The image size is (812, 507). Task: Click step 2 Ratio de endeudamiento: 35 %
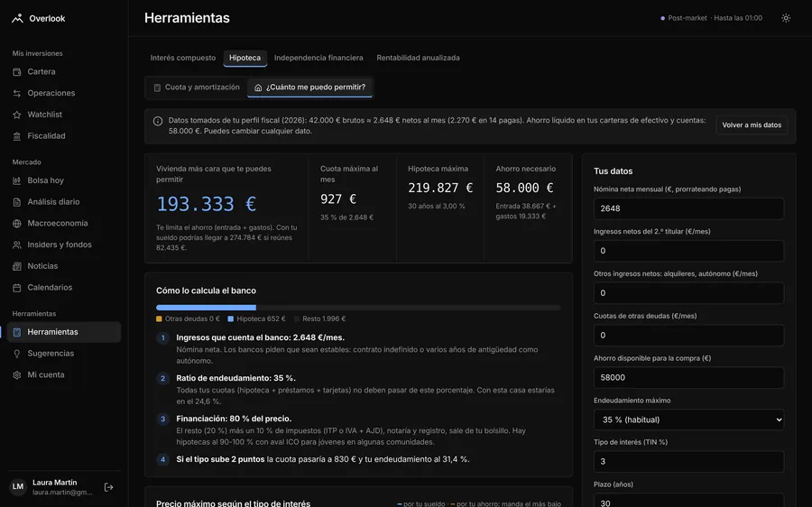(235, 378)
